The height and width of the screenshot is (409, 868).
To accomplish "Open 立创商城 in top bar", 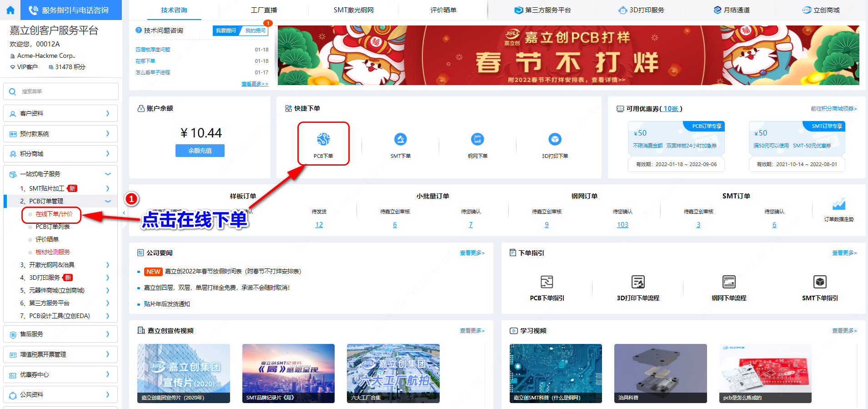I will (x=821, y=10).
